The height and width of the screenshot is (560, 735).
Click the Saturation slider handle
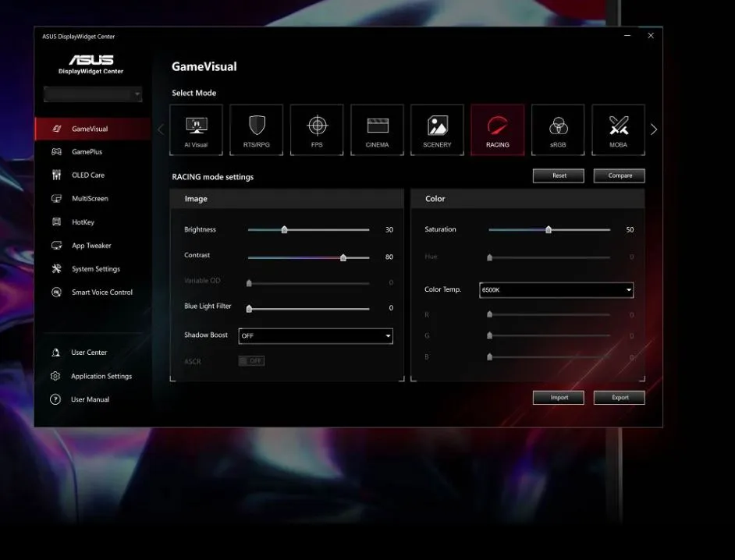point(549,229)
